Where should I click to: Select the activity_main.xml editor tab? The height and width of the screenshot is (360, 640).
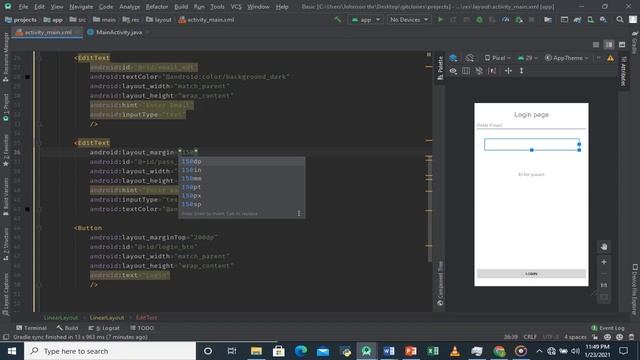[48, 32]
